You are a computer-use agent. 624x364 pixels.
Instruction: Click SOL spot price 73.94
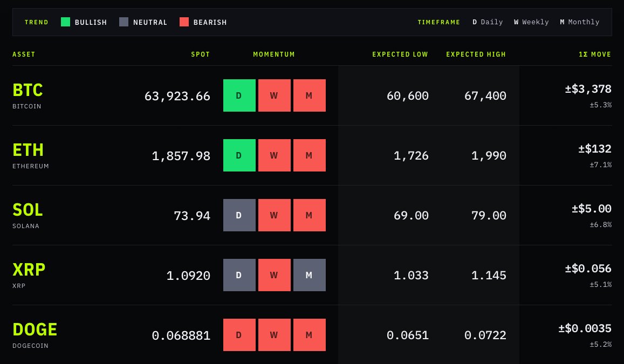click(192, 216)
